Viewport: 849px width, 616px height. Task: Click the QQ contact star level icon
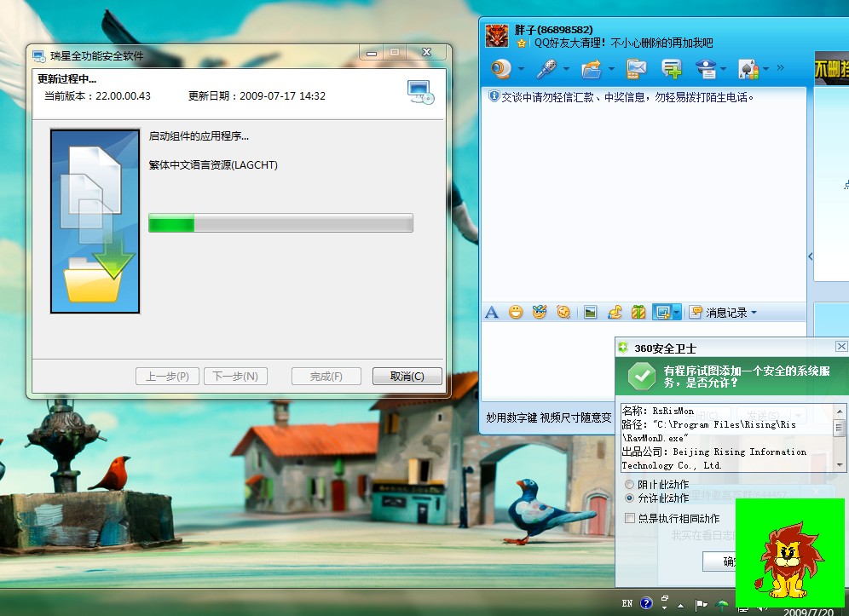click(522, 43)
